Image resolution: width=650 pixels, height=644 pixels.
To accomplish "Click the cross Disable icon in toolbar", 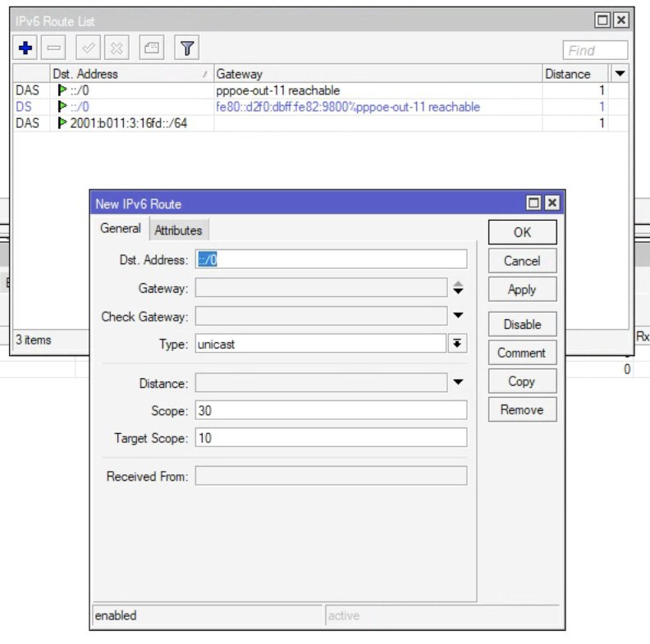I will (x=117, y=48).
